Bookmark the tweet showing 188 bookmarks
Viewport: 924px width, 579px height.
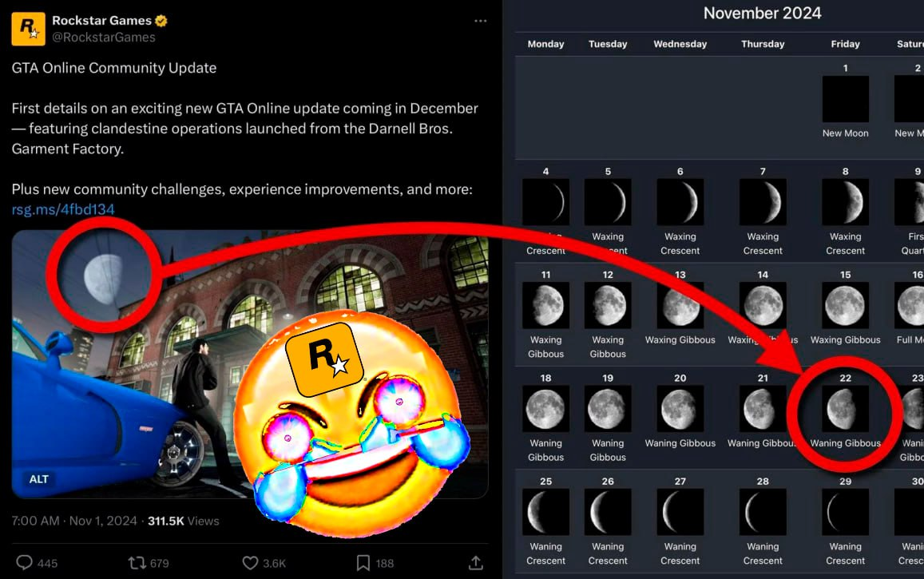click(x=363, y=562)
